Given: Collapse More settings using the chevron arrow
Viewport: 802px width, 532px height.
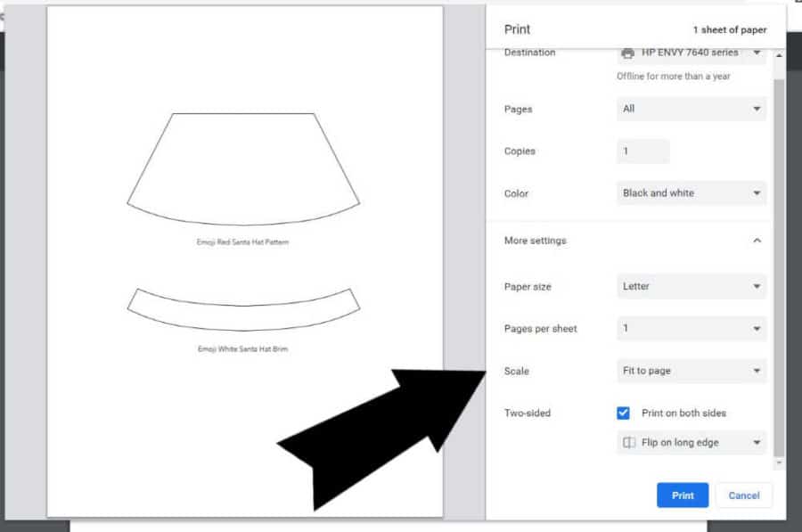Looking at the screenshot, I should point(757,241).
